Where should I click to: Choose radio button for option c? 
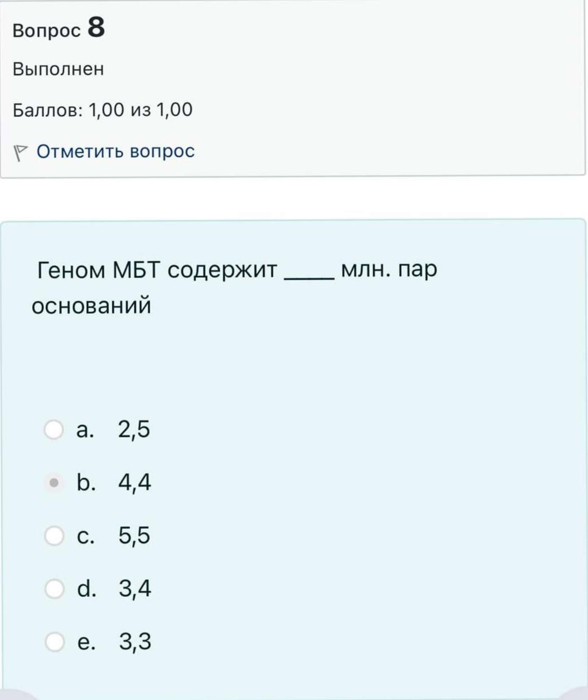point(54,535)
